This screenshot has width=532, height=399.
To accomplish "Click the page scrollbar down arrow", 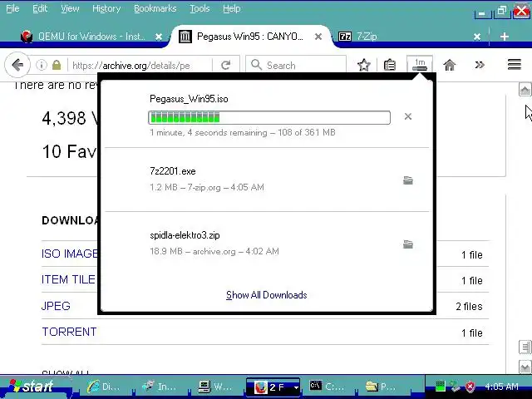I will [525, 367].
